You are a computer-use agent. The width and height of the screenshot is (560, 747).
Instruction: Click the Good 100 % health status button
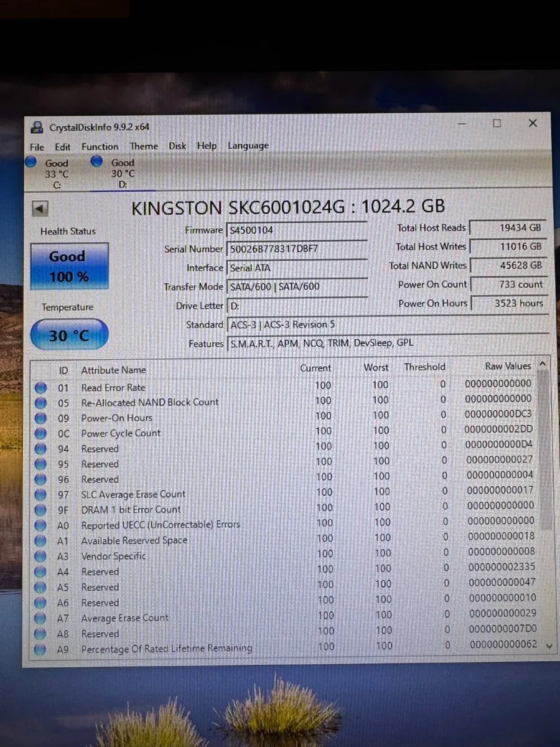pos(69,266)
